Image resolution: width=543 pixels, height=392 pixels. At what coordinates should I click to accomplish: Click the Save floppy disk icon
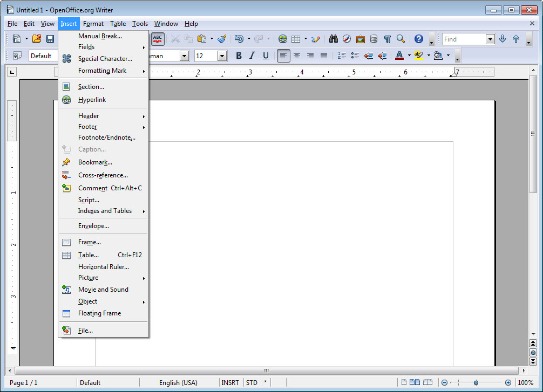[50, 39]
